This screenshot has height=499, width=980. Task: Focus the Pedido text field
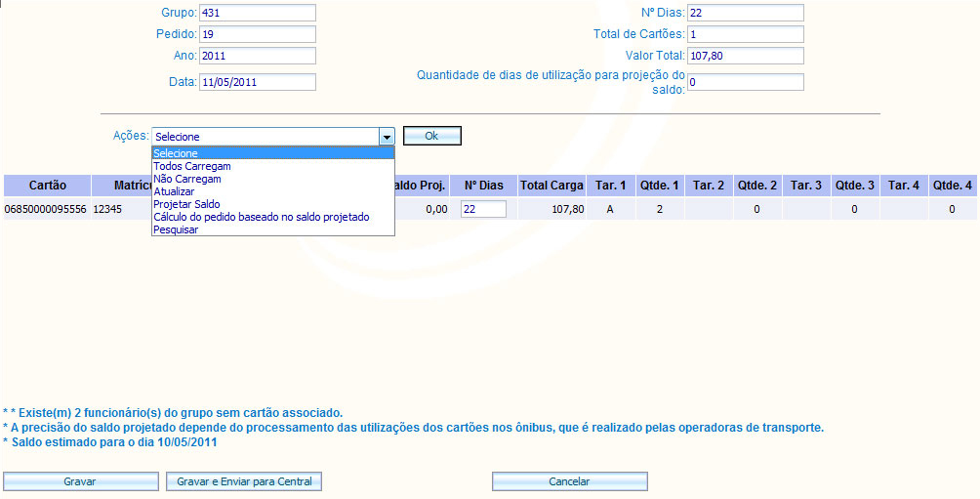[x=257, y=34]
